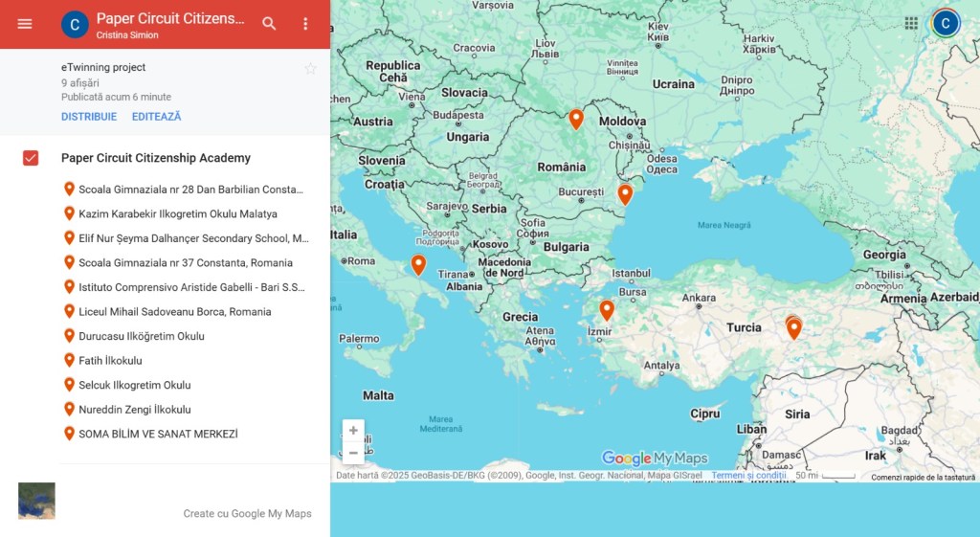Click the search magnifier icon
Screen dimensions: 980x537
pos(270,24)
